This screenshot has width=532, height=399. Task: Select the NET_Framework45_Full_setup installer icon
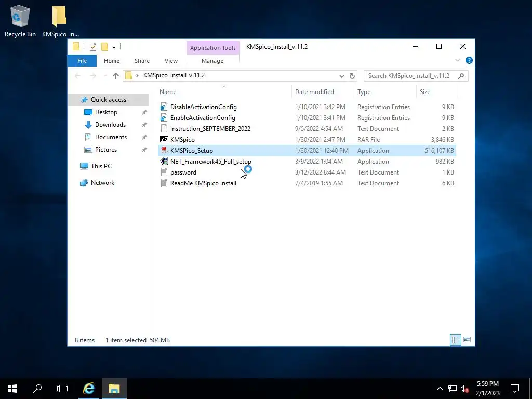(164, 161)
